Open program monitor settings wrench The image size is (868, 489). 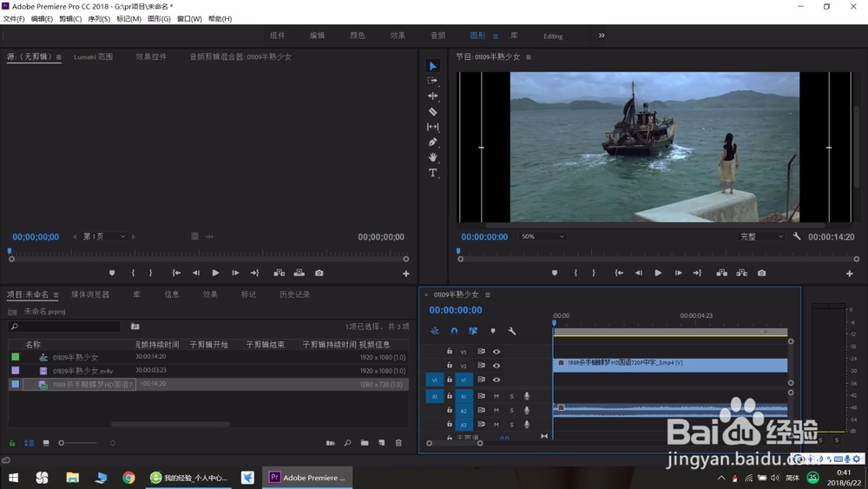pyautogui.click(x=797, y=236)
